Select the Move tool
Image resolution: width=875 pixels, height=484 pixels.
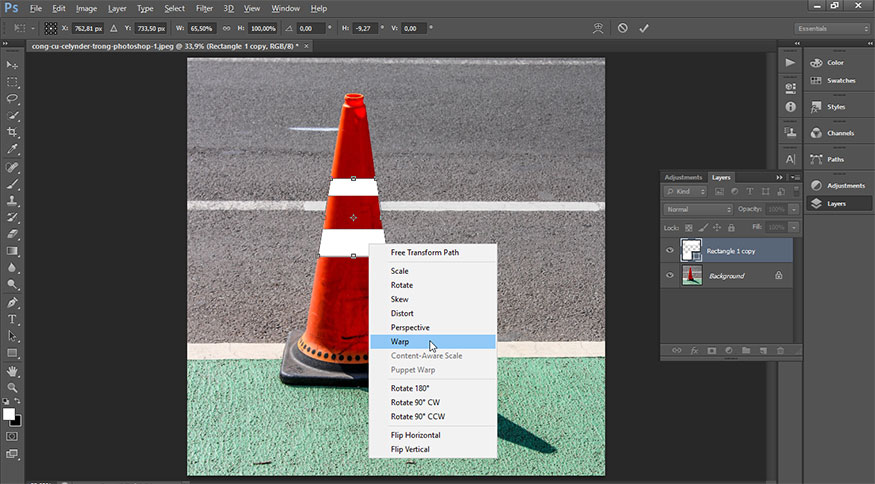(13, 65)
